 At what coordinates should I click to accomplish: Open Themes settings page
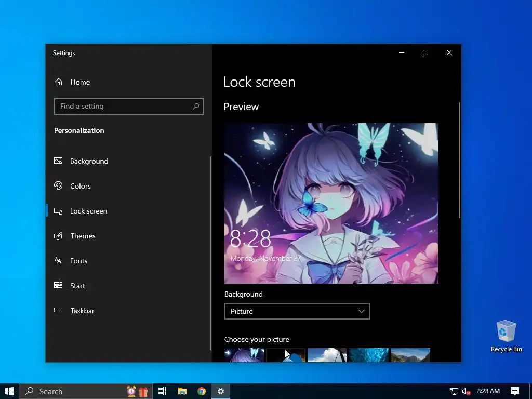click(x=83, y=236)
